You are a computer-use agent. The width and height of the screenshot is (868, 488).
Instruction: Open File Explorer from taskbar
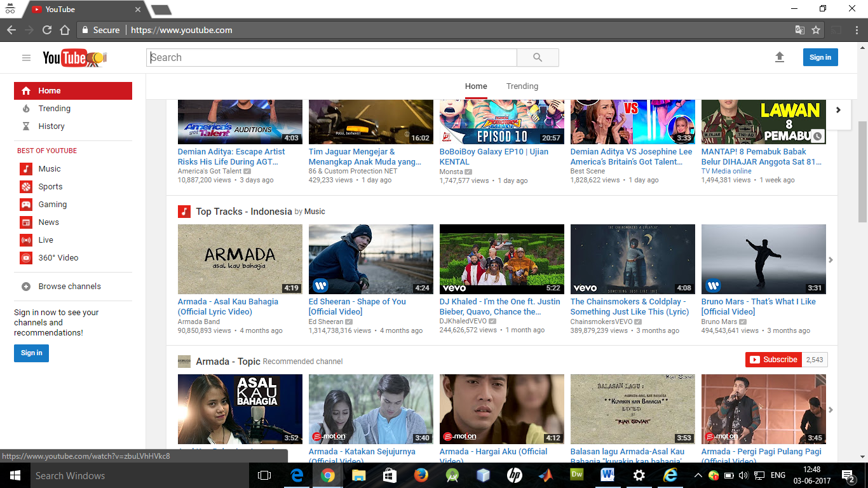click(359, 475)
